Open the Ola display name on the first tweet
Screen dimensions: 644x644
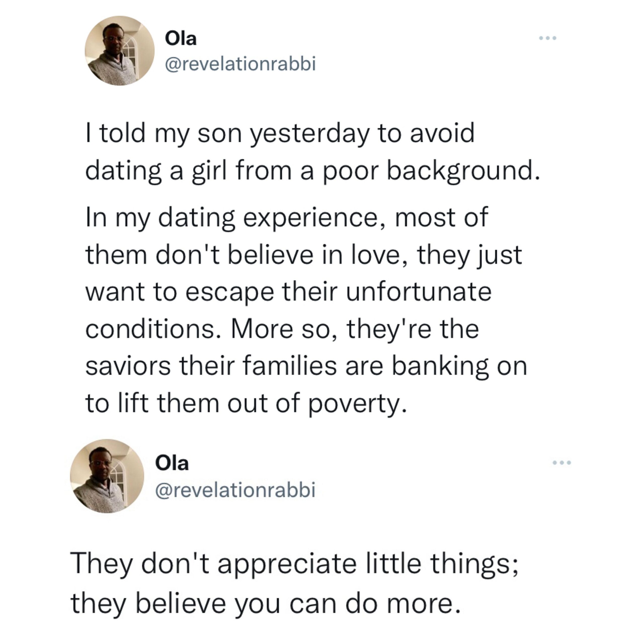(x=181, y=39)
